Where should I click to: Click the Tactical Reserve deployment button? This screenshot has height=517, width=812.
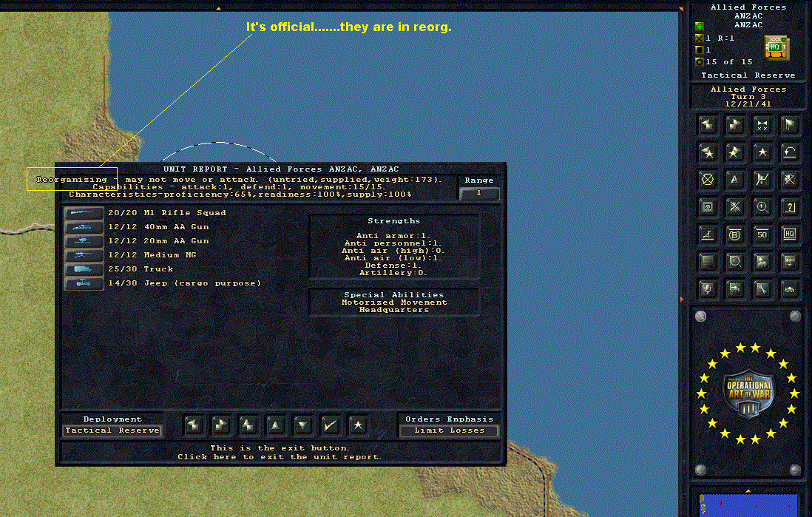[x=112, y=430]
